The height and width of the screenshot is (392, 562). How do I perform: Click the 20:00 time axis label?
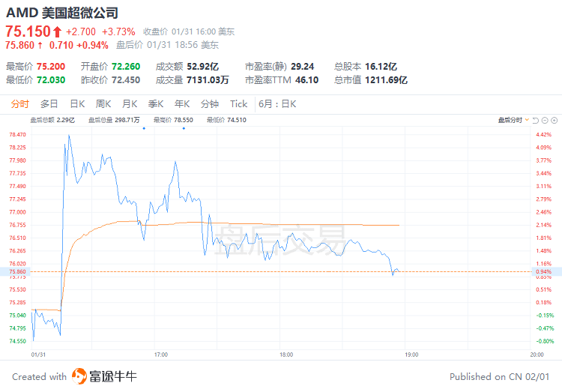pyautogui.click(x=537, y=355)
